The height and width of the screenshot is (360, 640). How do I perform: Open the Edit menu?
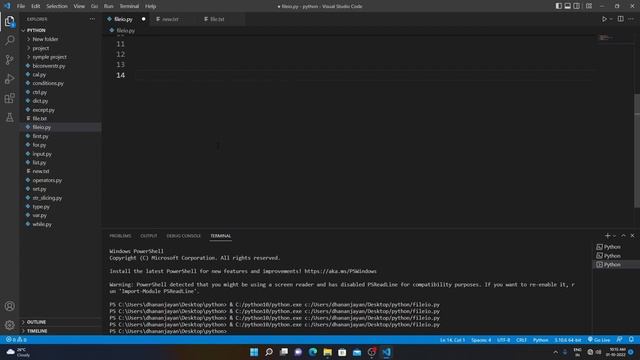point(36,6)
